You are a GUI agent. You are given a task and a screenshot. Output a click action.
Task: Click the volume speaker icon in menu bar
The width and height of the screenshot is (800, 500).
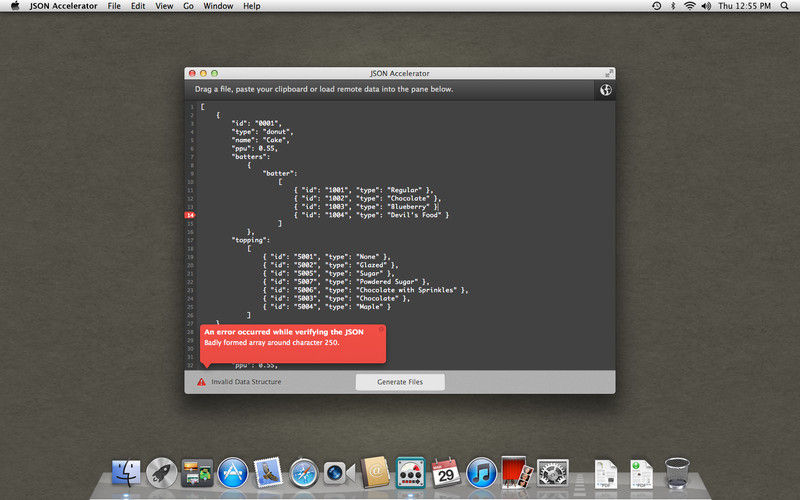(706, 6)
